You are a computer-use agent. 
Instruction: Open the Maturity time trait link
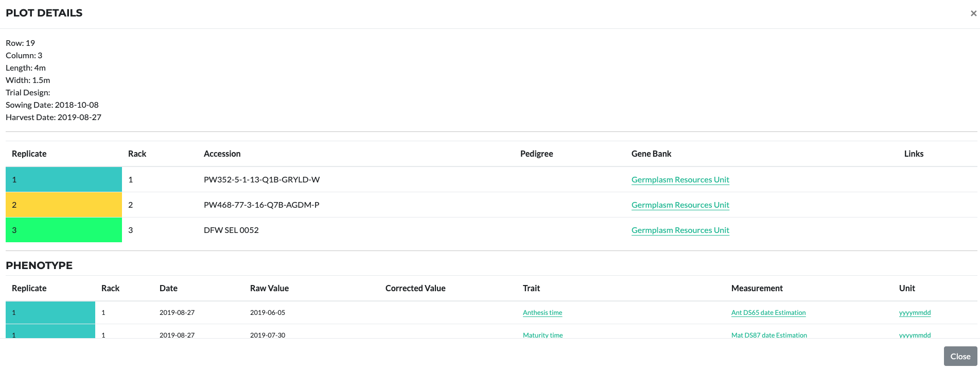(x=542, y=335)
